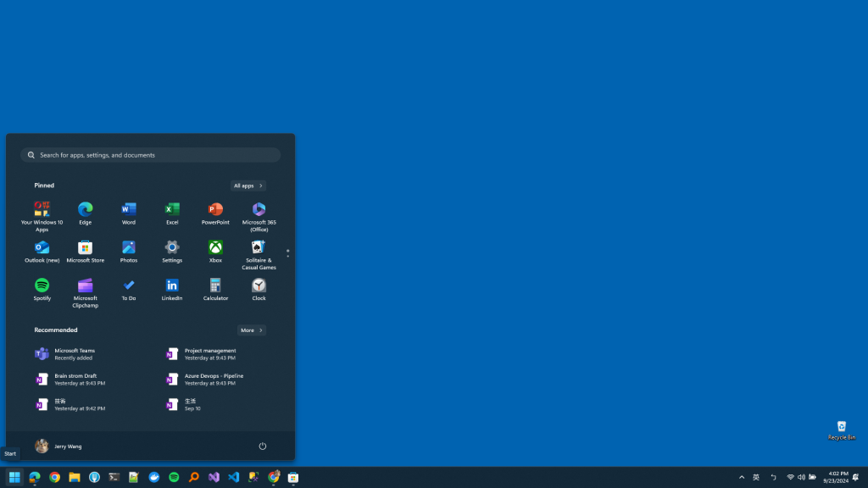Open Visual Studio from the taskbar
Screen dimensions: 868x488
pyautogui.click(x=214, y=477)
